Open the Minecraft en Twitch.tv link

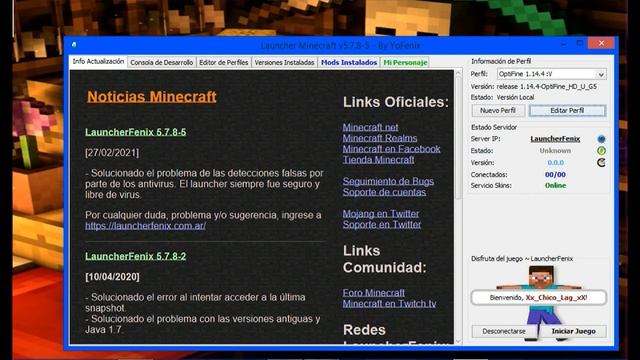point(389,304)
